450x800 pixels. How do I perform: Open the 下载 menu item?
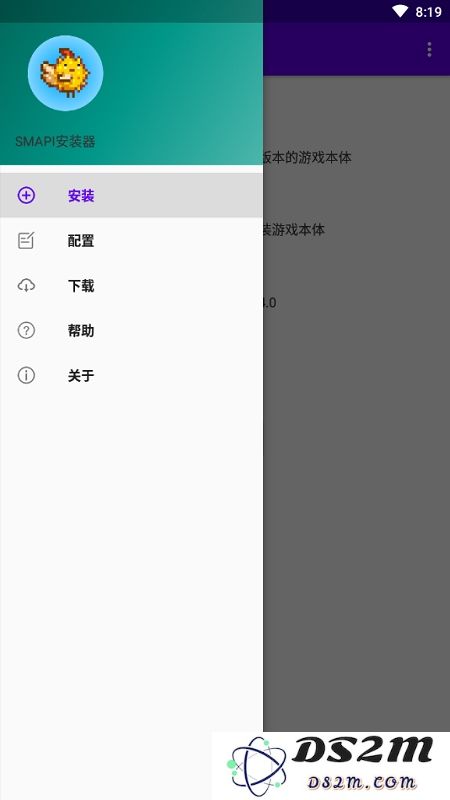pyautogui.click(x=131, y=285)
